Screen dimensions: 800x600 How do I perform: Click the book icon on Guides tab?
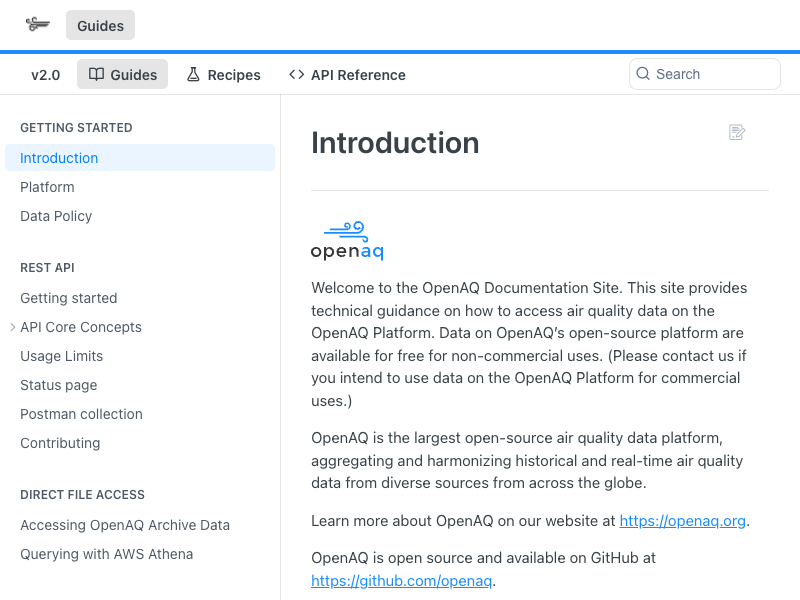coord(96,74)
